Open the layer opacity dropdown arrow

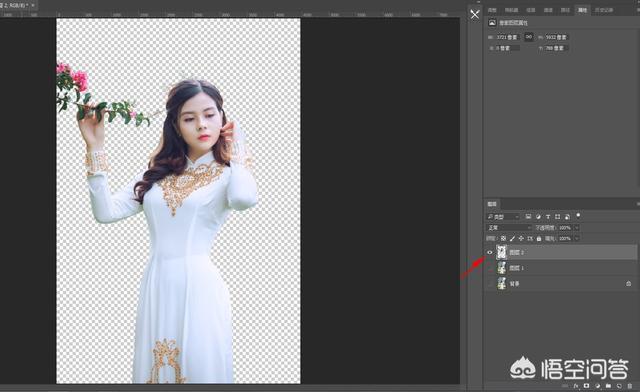(577, 227)
